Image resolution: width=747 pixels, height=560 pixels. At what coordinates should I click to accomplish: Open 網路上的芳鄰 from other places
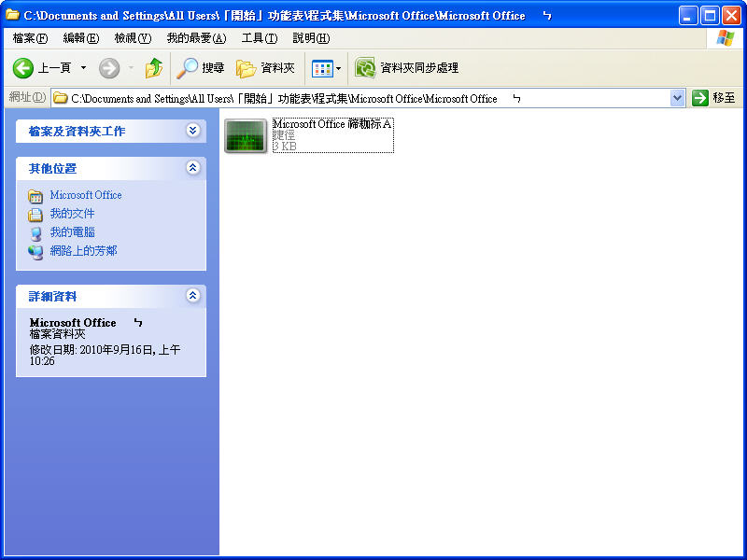pos(83,250)
